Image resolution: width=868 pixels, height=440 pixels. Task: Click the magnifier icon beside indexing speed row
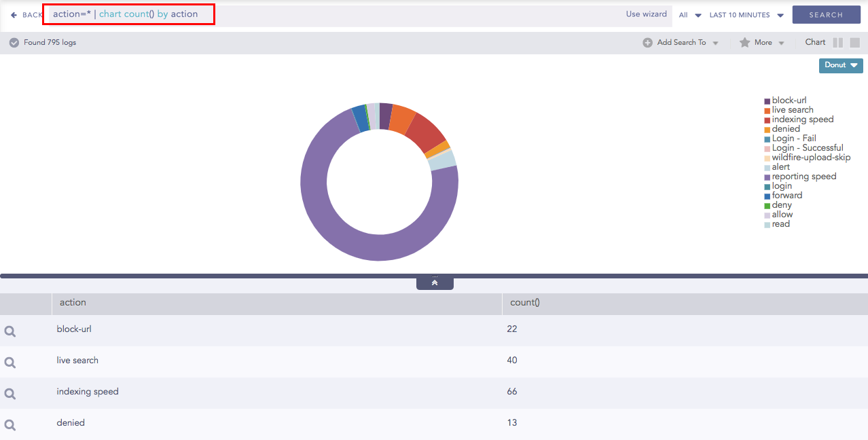10,394
